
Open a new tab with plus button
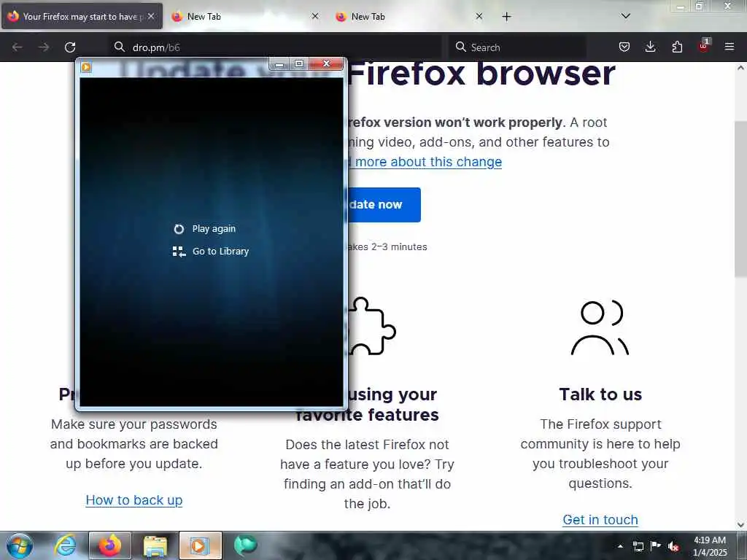(x=506, y=17)
